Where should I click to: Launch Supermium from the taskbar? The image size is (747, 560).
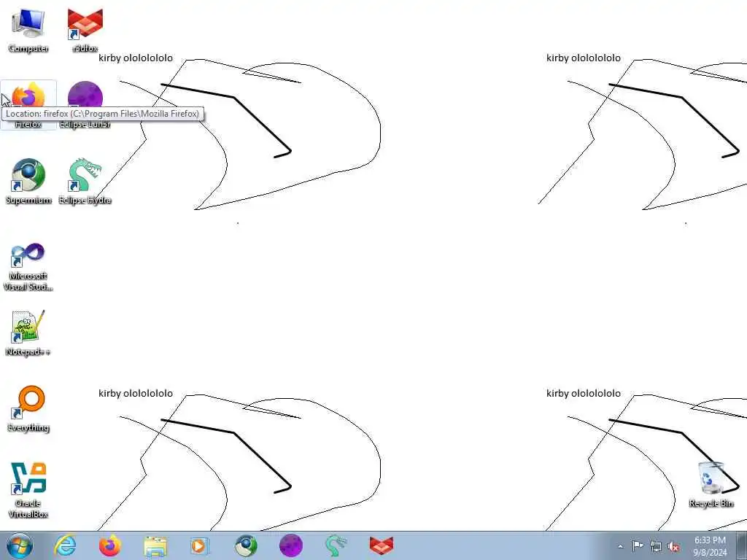[245, 545]
